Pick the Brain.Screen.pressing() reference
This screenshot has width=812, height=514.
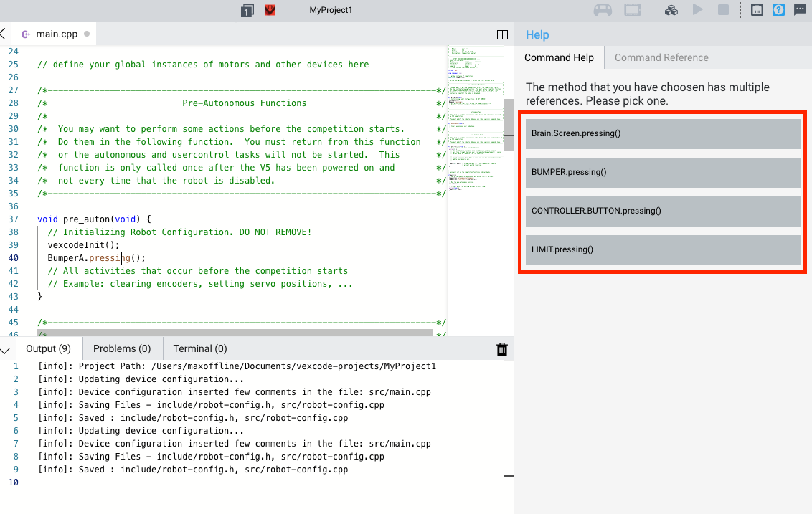point(663,134)
